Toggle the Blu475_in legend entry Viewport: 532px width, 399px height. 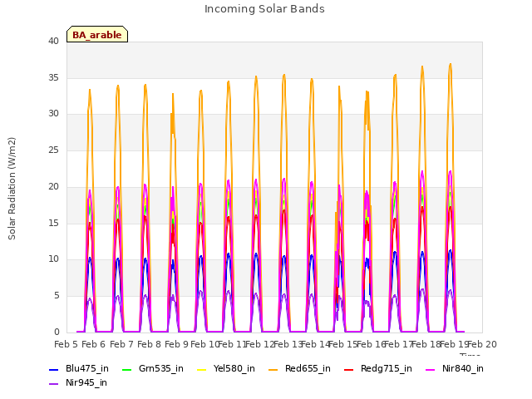tap(79, 368)
